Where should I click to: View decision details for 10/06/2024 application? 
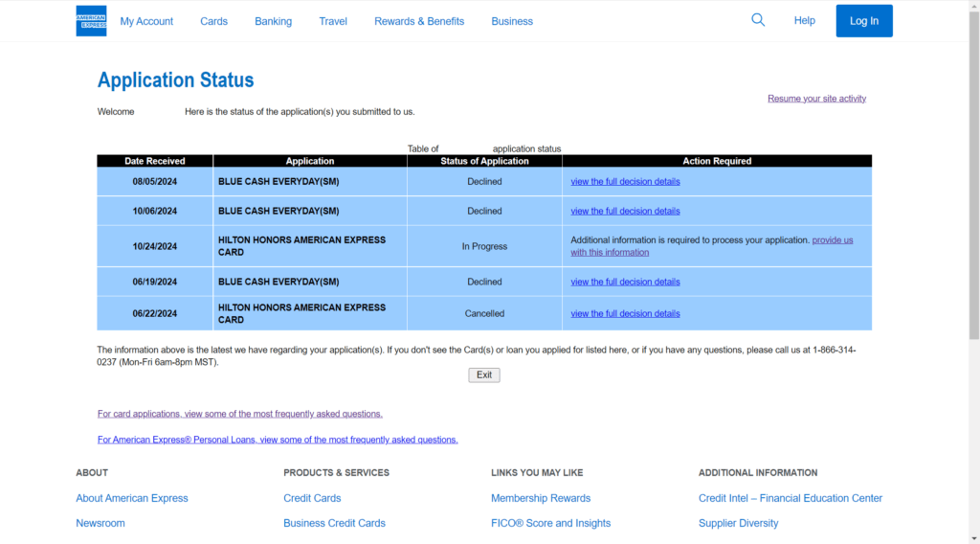625,211
